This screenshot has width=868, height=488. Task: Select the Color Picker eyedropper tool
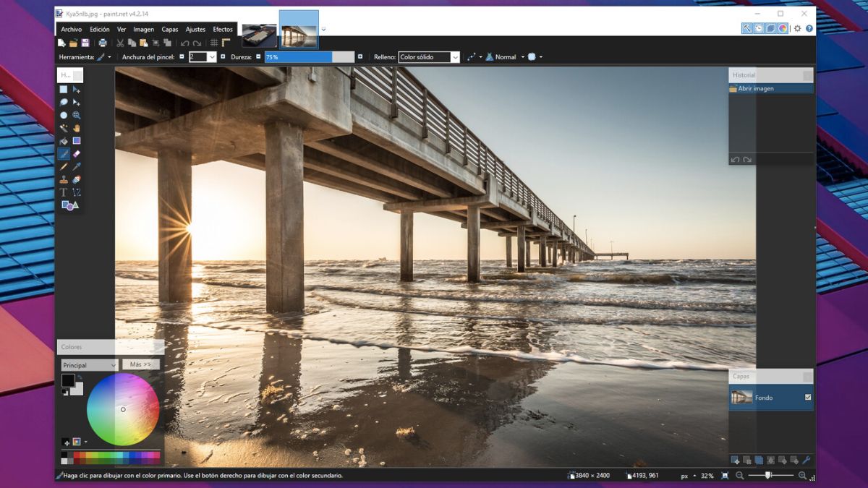tap(77, 166)
